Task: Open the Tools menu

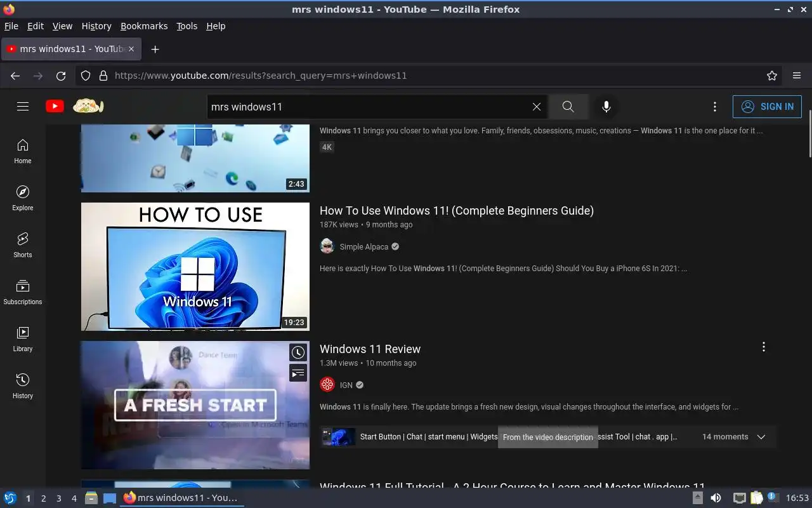Action: click(187, 26)
